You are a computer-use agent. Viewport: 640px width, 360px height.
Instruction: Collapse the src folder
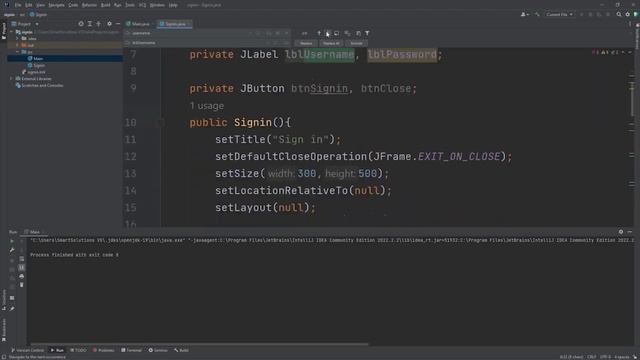[17, 52]
